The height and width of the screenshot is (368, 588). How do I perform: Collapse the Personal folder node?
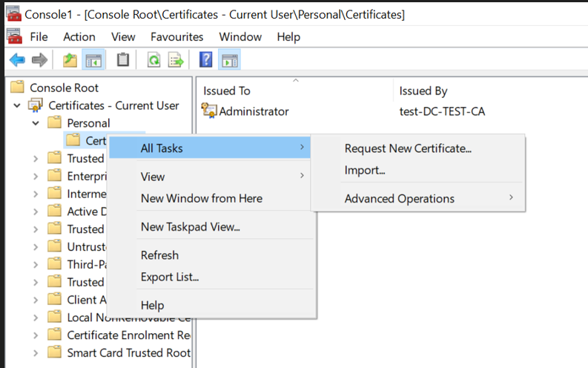click(36, 123)
